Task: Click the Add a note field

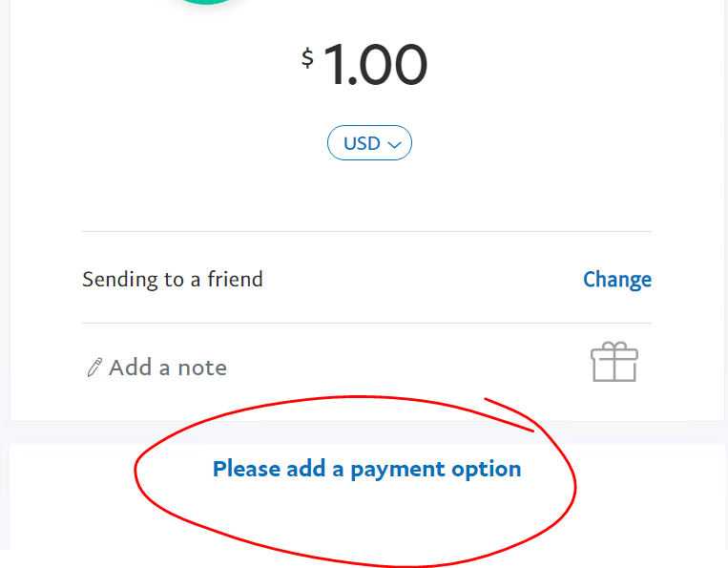Action: click(x=168, y=368)
